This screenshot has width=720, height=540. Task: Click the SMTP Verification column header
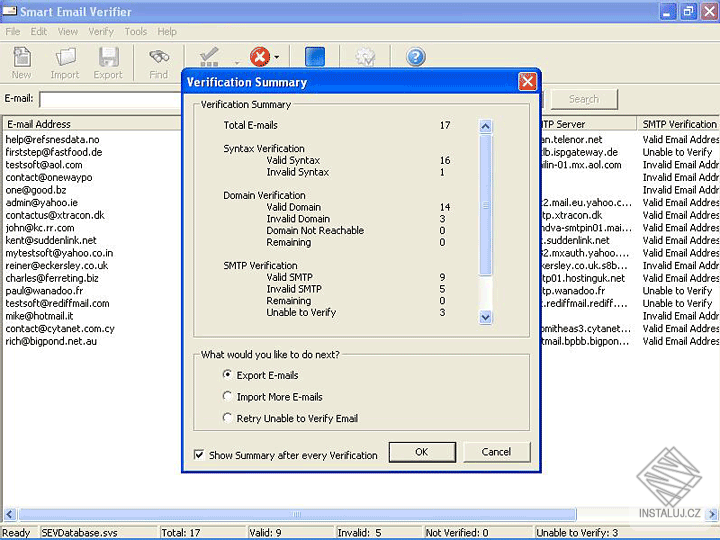click(679, 124)
